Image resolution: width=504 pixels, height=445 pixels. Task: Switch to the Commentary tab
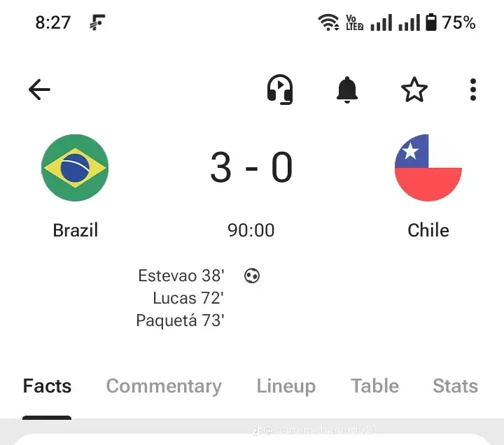164,386
